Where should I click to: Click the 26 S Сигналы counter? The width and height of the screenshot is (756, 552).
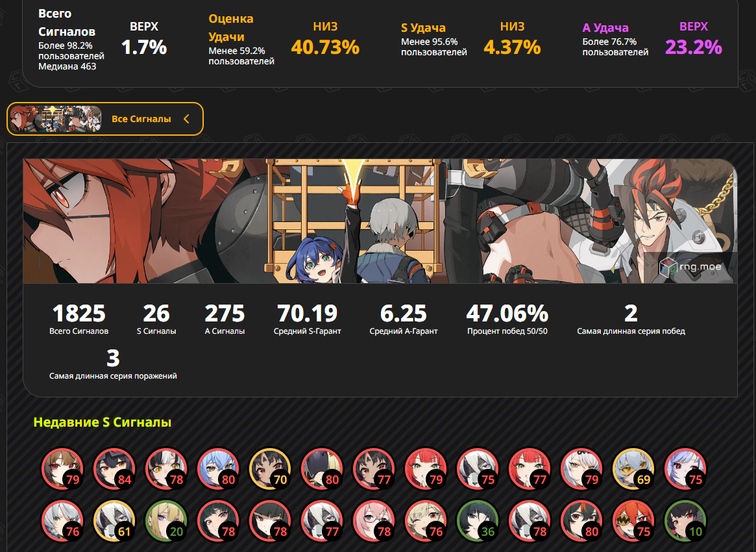(156, 319)
